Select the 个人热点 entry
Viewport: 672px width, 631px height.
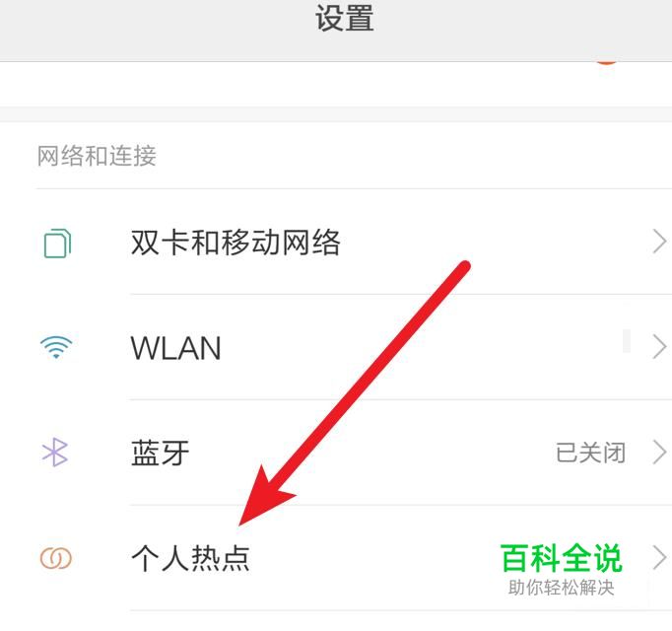(x=336, y=558)
